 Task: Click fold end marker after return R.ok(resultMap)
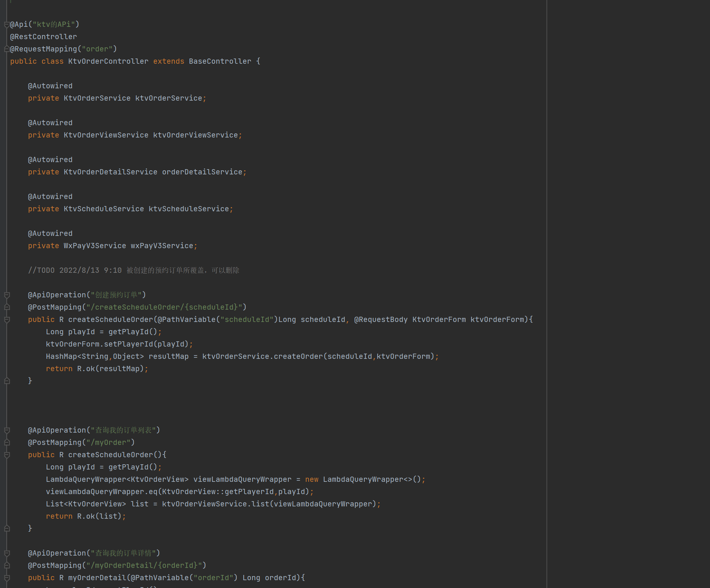(x=7, y=381)
